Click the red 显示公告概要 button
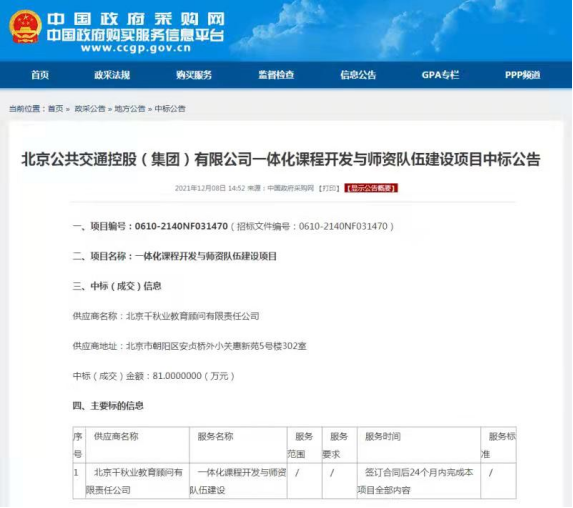Image resolution: width=573 pixels, height=508 pixels. click(371, 188)
